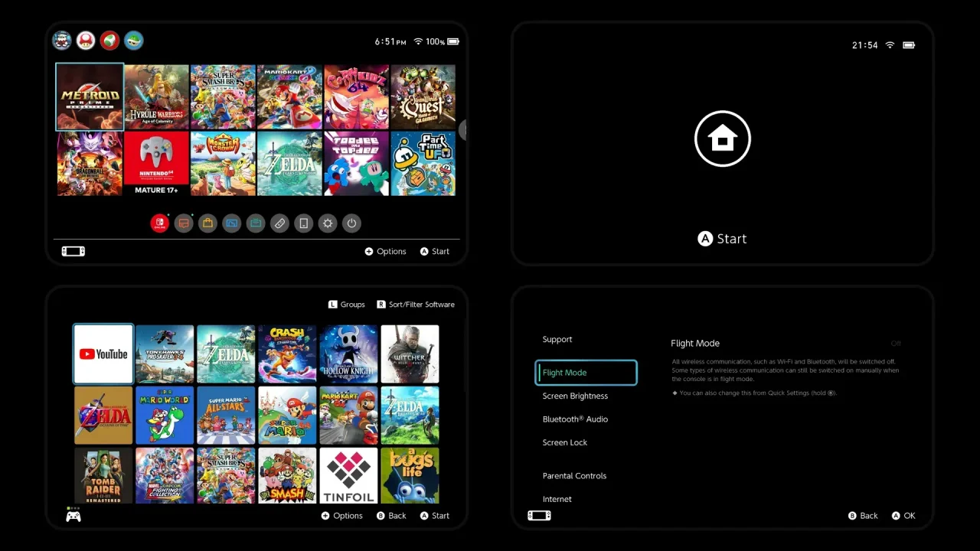This screenshot has height=551, width=980.
Task: Click Options in library footer
Action: 341,516
